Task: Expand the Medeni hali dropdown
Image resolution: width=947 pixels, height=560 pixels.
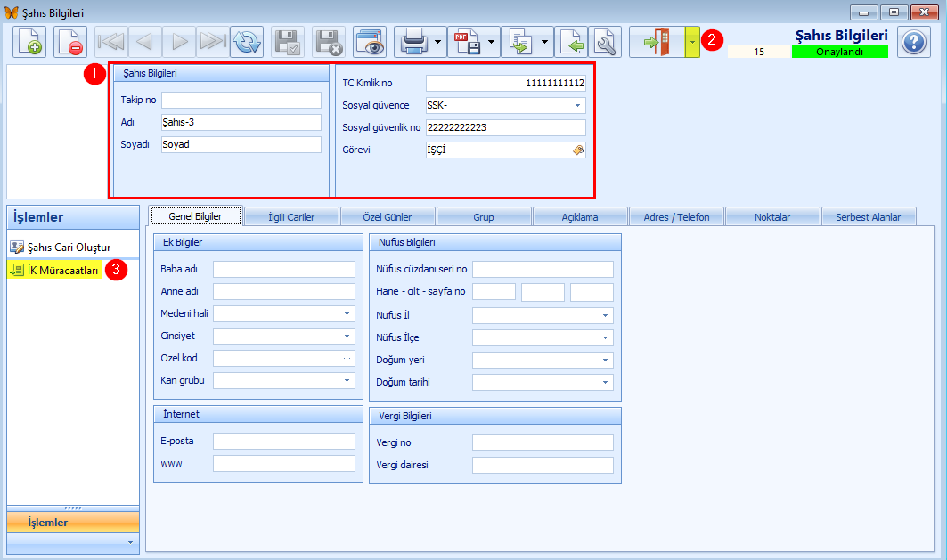Action: pyautogui.click(x=347, y=313)
